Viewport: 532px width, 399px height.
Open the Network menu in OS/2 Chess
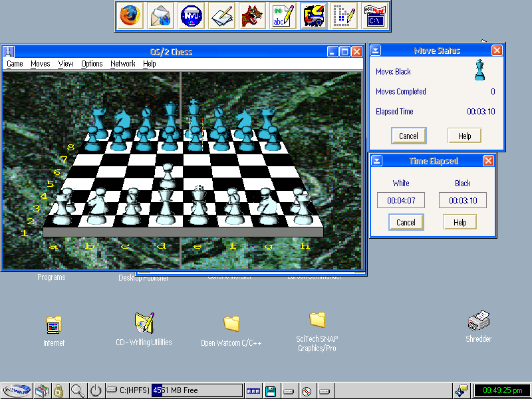(122, 64)
